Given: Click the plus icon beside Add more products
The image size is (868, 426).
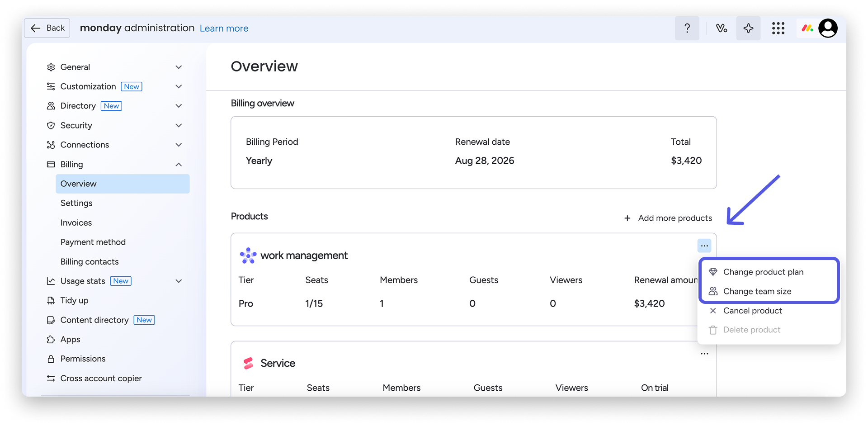Looking at the screenshot, I should 627,218.
